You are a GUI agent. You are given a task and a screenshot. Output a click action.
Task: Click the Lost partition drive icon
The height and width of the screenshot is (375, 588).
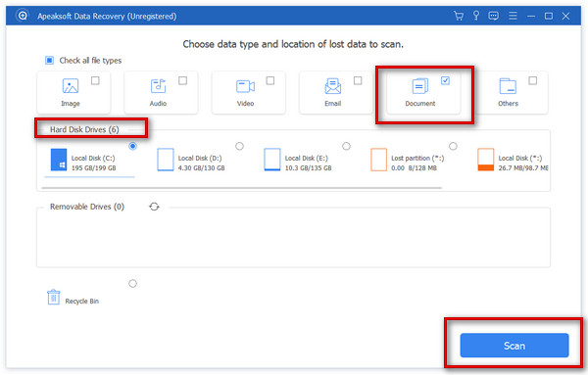378,160
